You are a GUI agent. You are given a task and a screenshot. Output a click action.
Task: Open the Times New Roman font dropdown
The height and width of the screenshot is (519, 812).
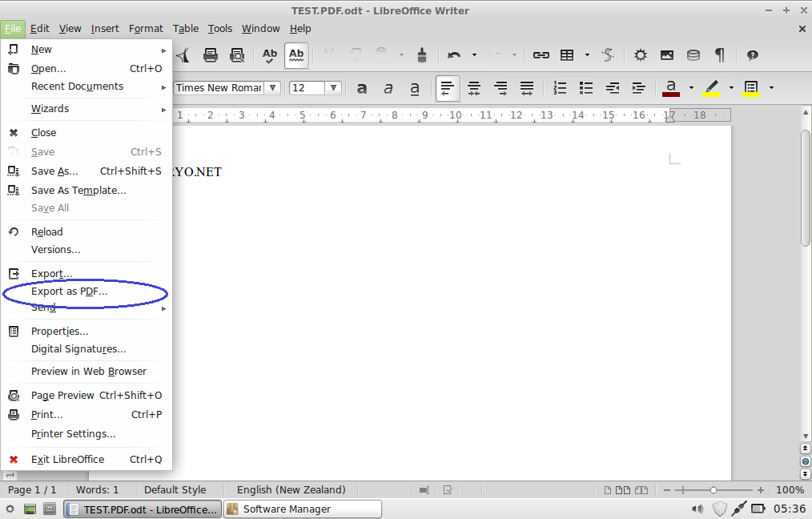pos(273,88)
